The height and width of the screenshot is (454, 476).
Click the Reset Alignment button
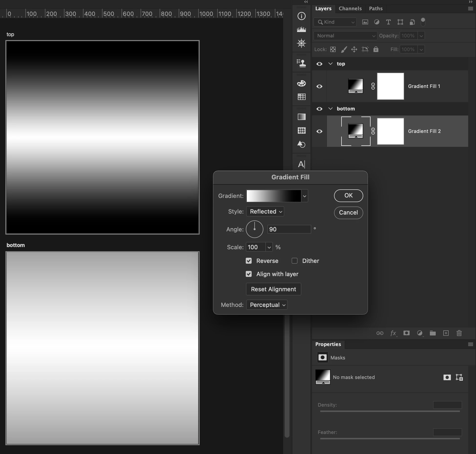tap(273, 289)
